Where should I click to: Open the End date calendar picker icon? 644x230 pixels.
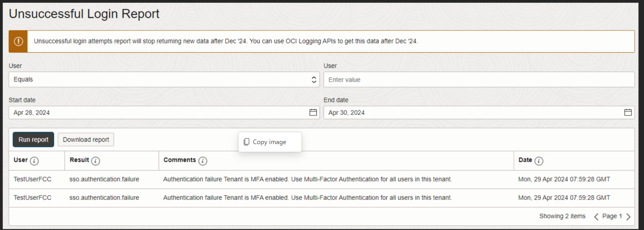(x=628, y=112)
